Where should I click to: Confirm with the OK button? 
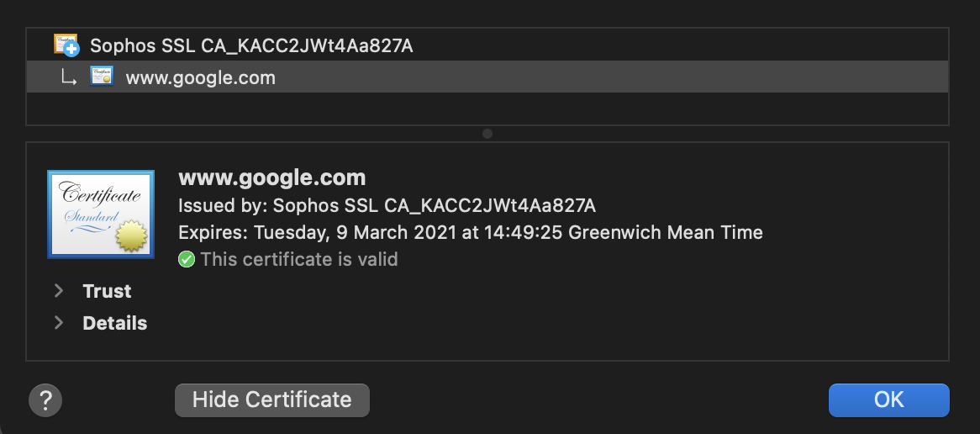pyautogui.click(x=888, y=400)
